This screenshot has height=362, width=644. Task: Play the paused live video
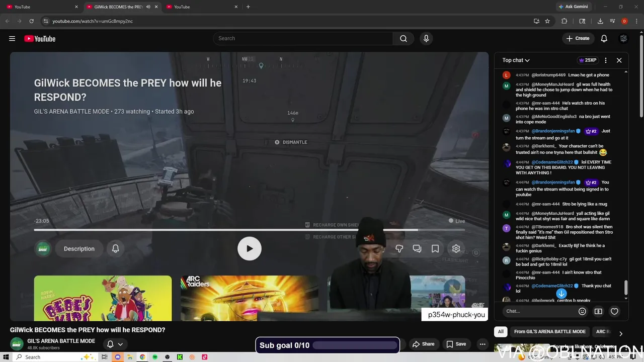tap(250, 248)
